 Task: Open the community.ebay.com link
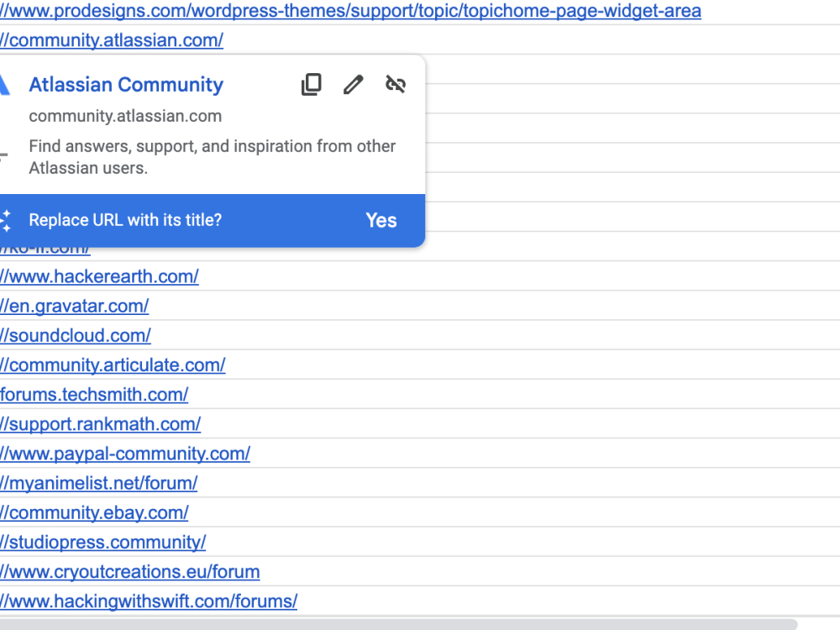[x=94, y=512]
